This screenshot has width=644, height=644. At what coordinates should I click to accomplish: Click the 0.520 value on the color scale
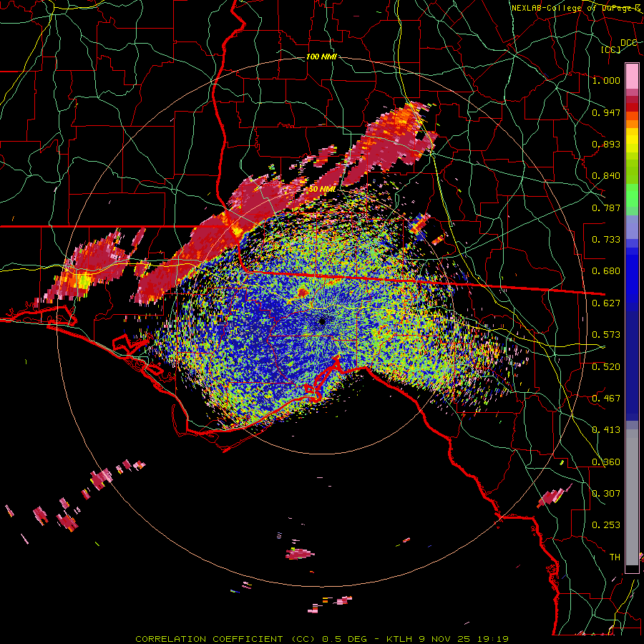tap(606, 367)
